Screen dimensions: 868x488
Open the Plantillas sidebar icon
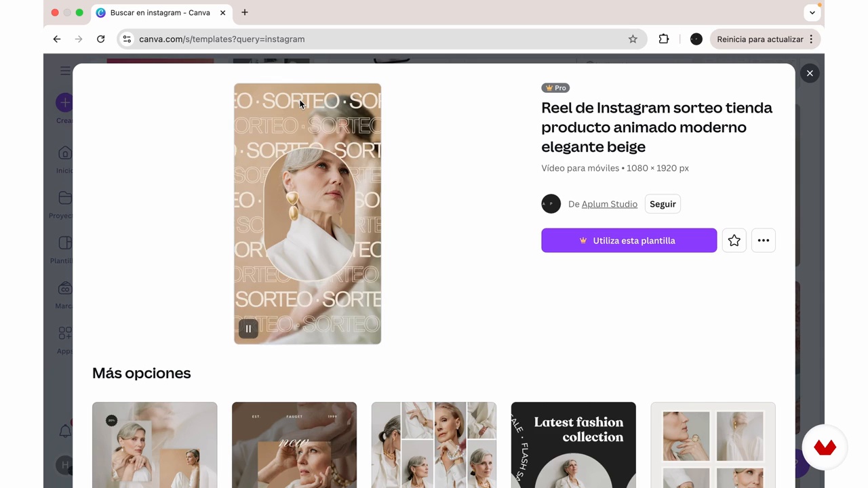click(x=65, y=243)
